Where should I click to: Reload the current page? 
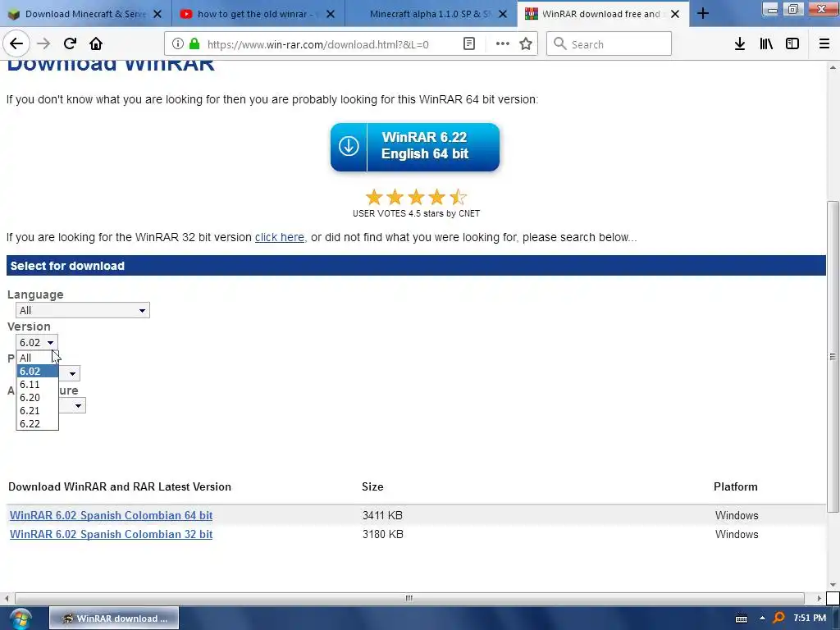70,44
